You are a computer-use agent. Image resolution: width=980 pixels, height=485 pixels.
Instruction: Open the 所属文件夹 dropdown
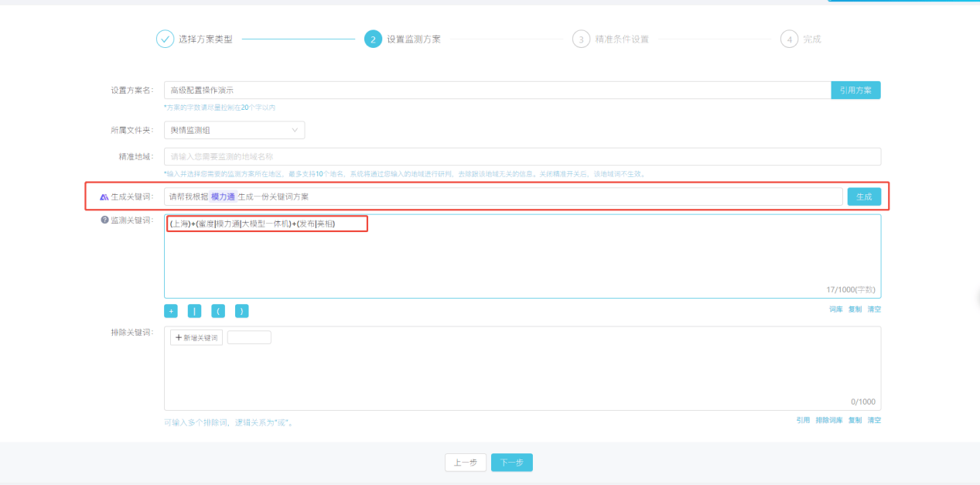click(234, 130)
